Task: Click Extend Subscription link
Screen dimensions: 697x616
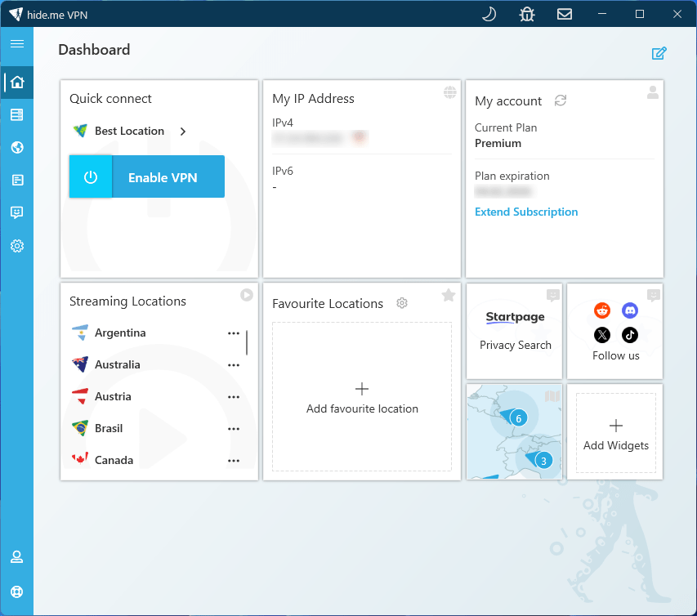Action: (x=526, y=212)
